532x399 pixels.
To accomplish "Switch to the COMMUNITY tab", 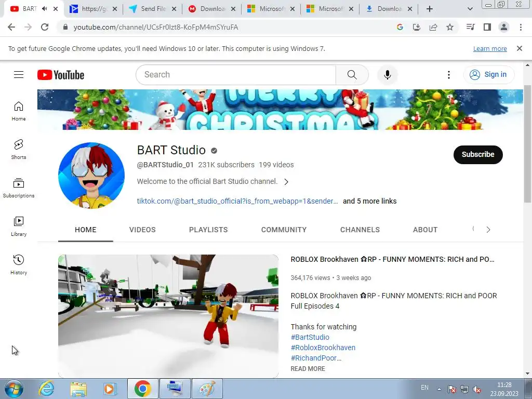I will coord(284,230).
